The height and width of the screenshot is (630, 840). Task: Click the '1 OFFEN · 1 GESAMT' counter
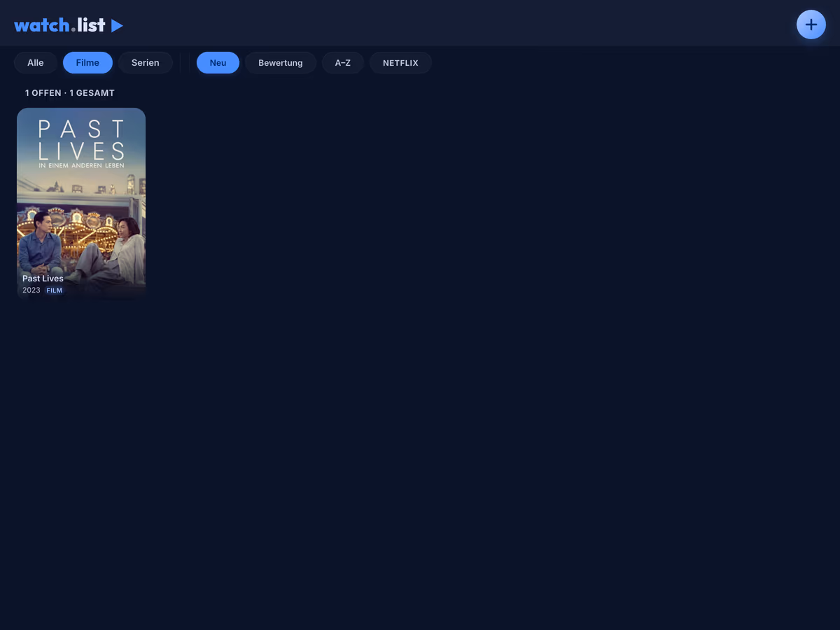70,92
